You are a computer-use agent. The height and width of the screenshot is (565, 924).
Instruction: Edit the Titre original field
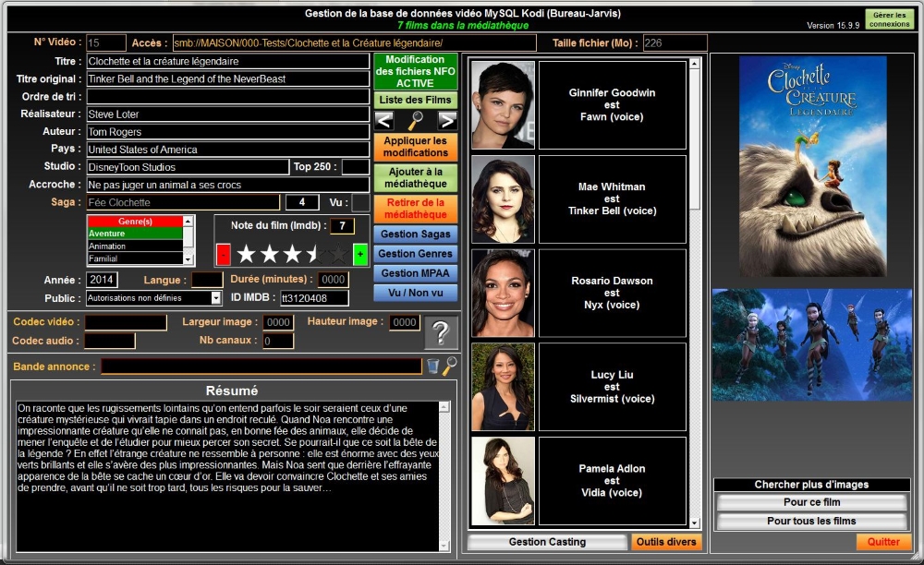click(x=228, y=78)
